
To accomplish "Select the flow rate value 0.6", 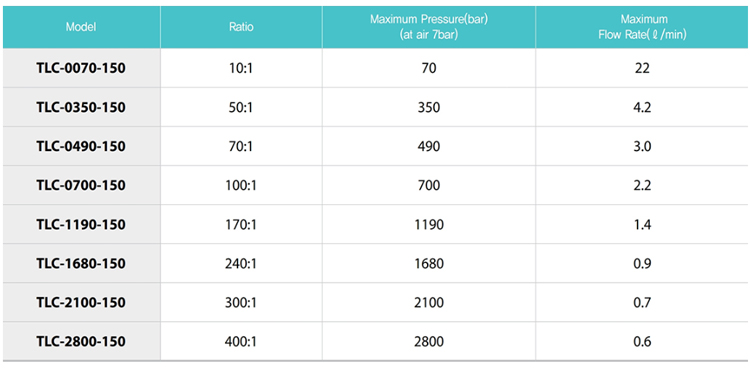I will 642,341.
